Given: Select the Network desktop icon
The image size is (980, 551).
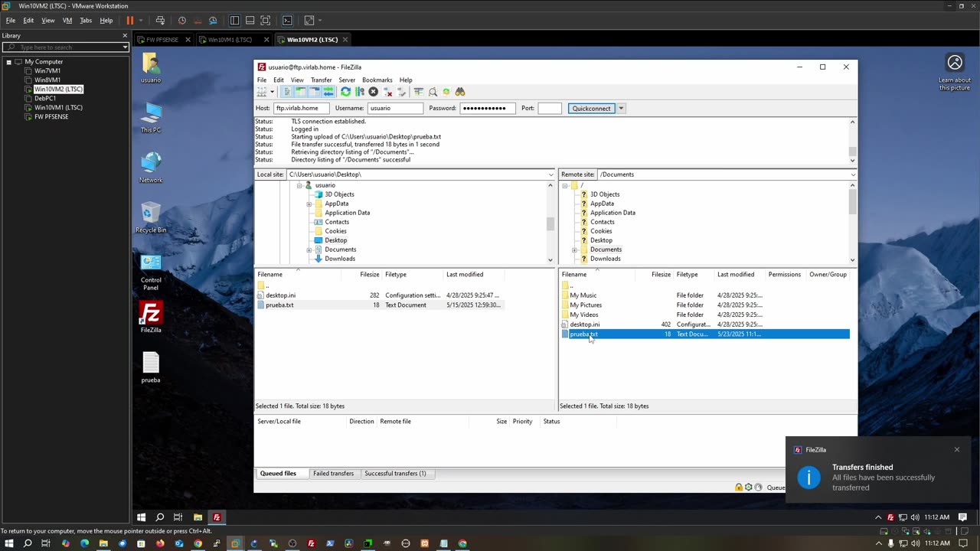Looking at the screenshot, I should pyautogui.click(x=151, y=168).
